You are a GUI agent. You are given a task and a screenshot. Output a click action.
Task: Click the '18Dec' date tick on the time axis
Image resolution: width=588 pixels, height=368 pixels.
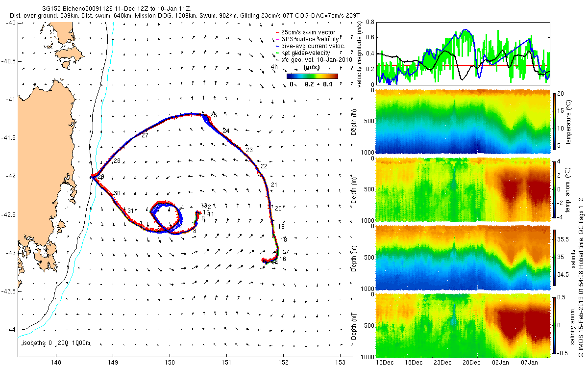point(413,363)
